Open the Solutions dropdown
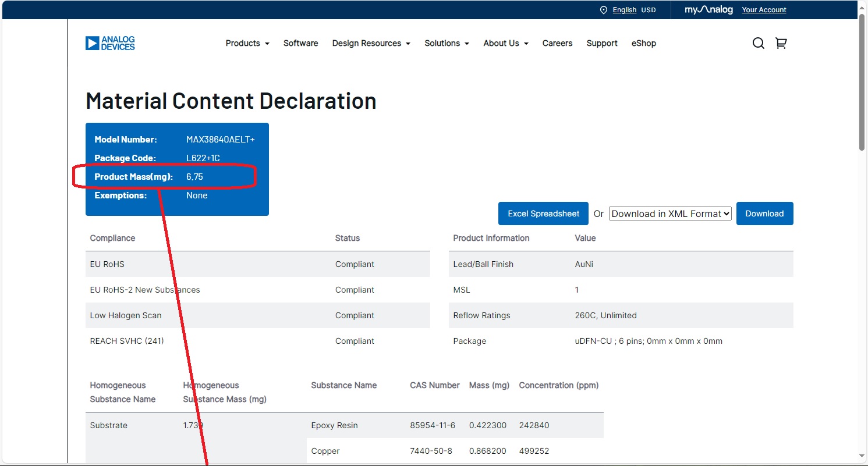The height and width of the screenshot is (466, 868). coord(447,43)
